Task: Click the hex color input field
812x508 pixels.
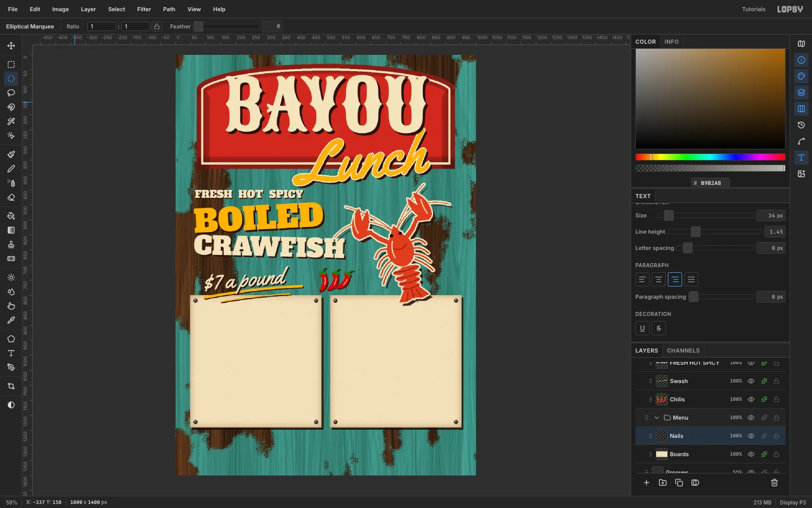Action: (710, 183)
